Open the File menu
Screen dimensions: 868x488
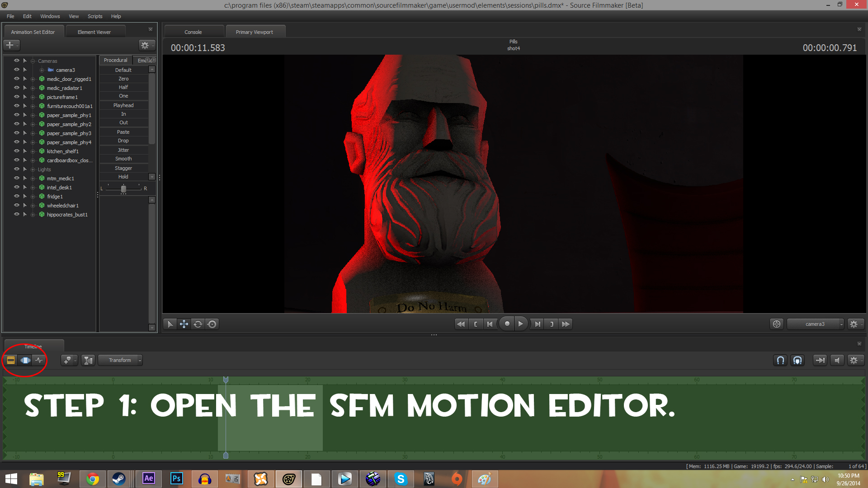[x=10, y=16]
